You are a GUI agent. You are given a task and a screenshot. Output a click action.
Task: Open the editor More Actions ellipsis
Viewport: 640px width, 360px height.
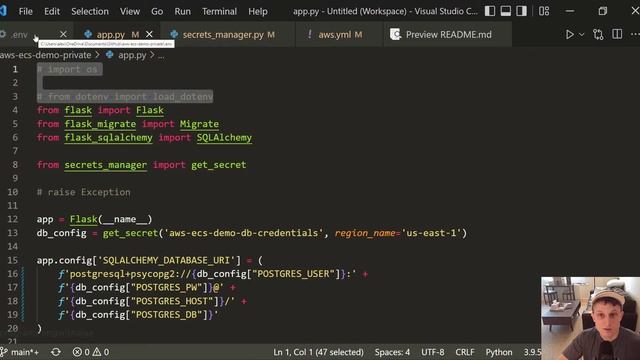coord(635,35)
